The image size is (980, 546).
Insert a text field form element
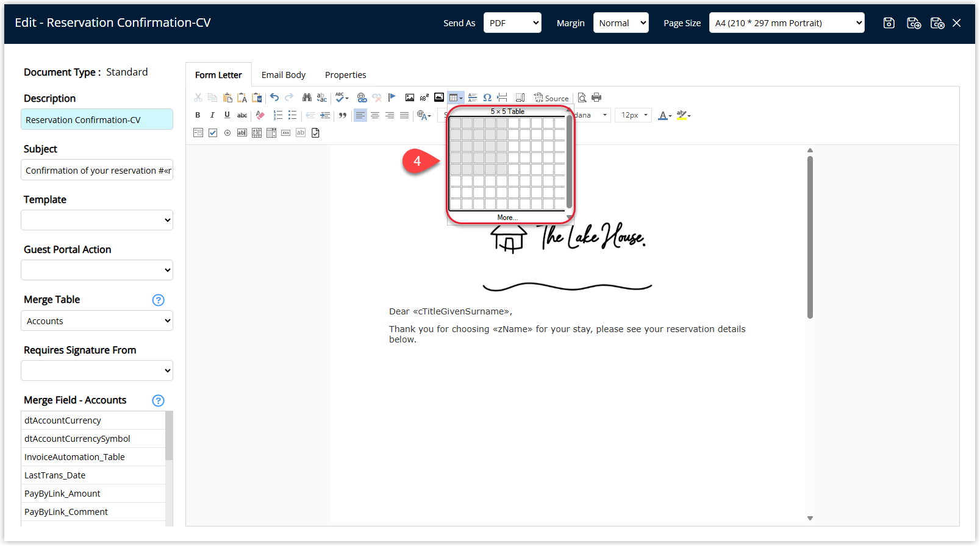point(242,133)
